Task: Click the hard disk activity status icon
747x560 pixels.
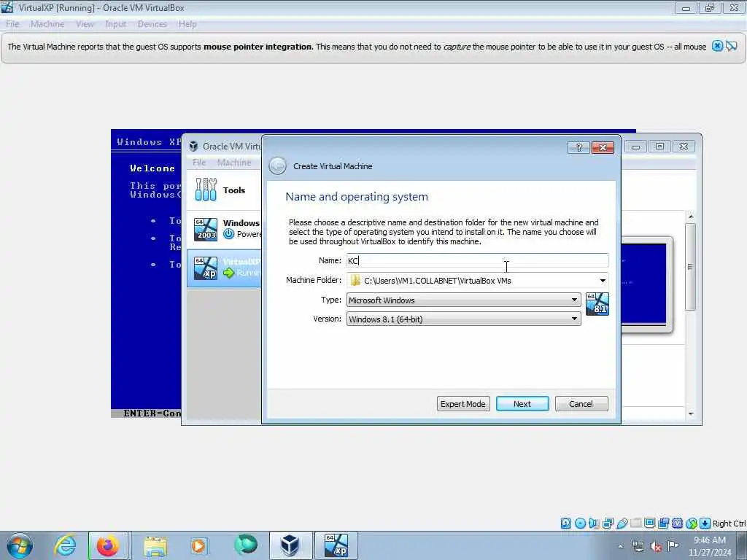Action: click(x=565, y=524)
